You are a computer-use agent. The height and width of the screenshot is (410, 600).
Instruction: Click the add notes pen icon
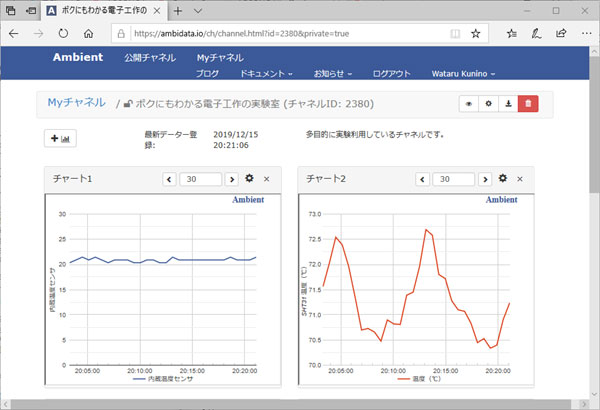[536, 34]
